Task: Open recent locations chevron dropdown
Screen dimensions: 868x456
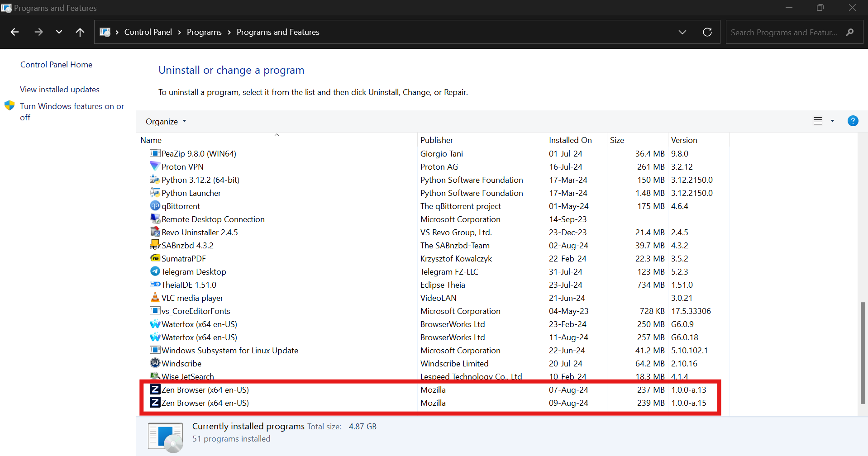Action: [59, 32]
